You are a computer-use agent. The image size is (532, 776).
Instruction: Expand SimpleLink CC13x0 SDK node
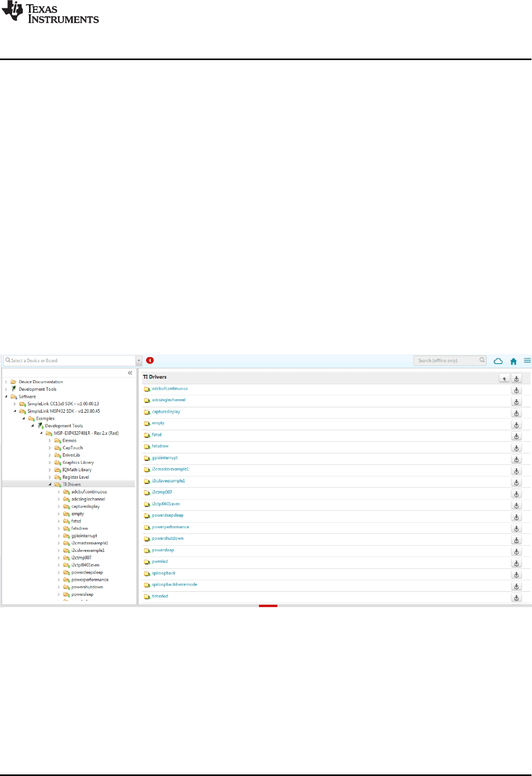click(x=15, y=404)
